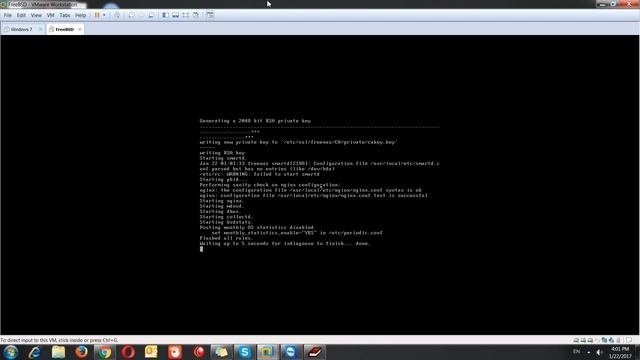Screen dimensions: 640x360
Task: Open the Windows Start menu
Action: tap(11, 352)
